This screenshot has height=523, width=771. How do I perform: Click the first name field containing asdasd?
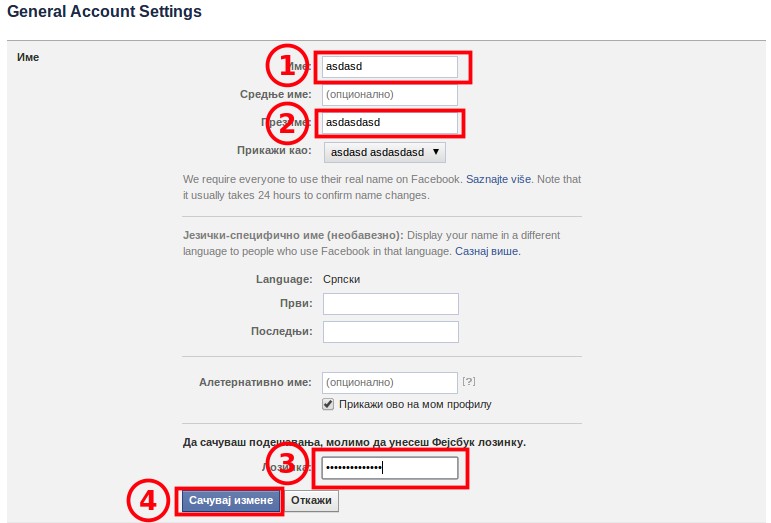389,67
